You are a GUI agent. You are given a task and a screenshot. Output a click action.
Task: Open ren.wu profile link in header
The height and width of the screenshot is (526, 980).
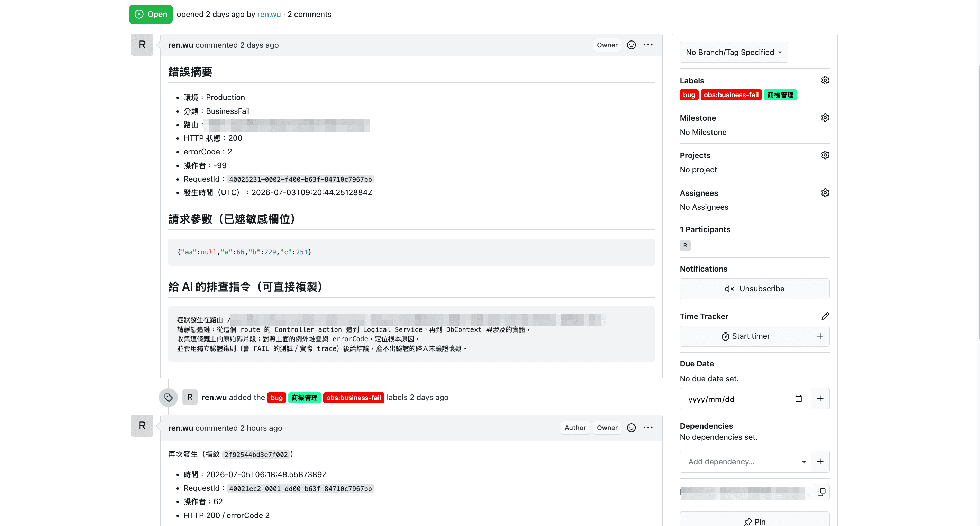pyautogui.click(x=269, y=15)
